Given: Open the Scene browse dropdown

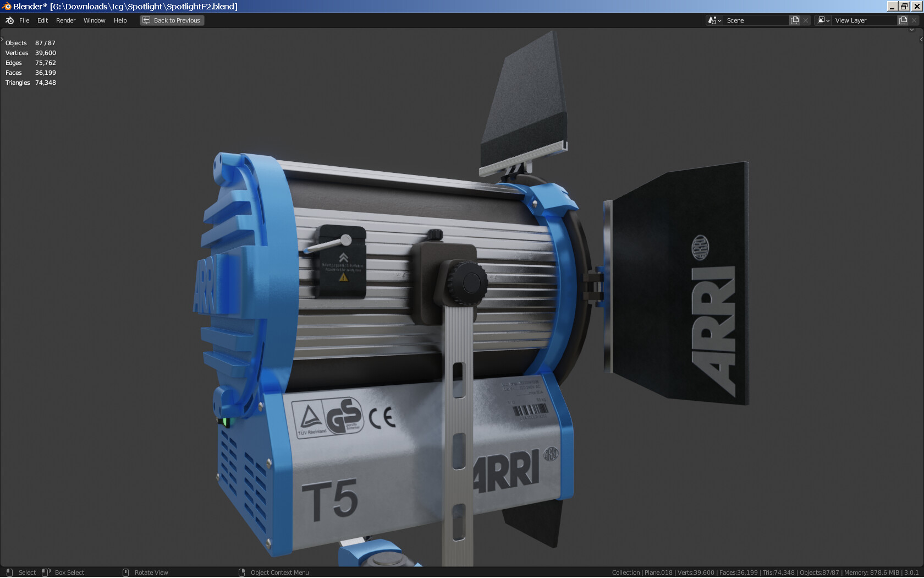Looking at the screenshot, I should tap(714, 20).
